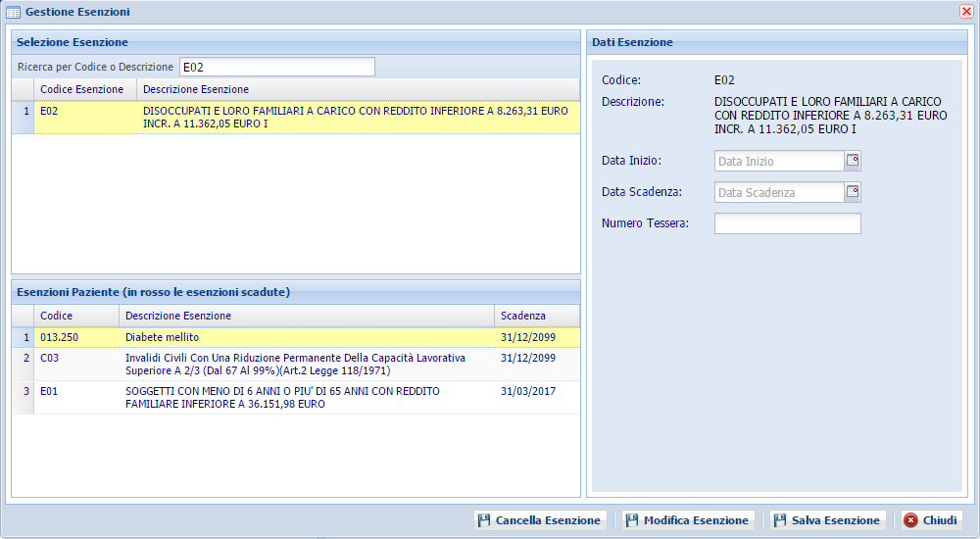Click the Modifica Esenzione button
This screenshot has height=539, width=980.
[688, 520]
